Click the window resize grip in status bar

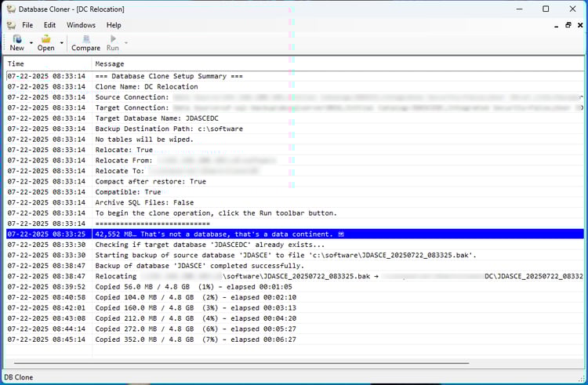coord(581,379)
